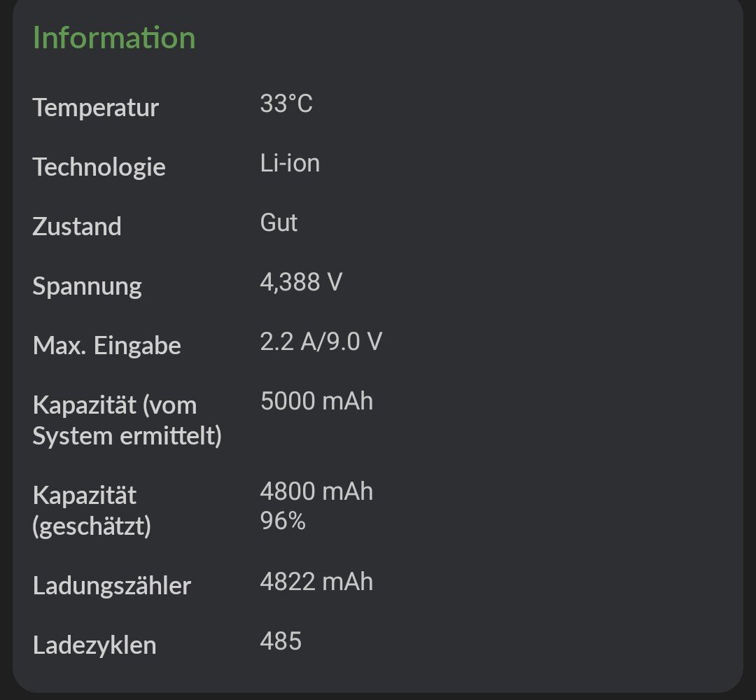Tap the 4800 mAh estimated capacity
756x700 pixels.
316,492
